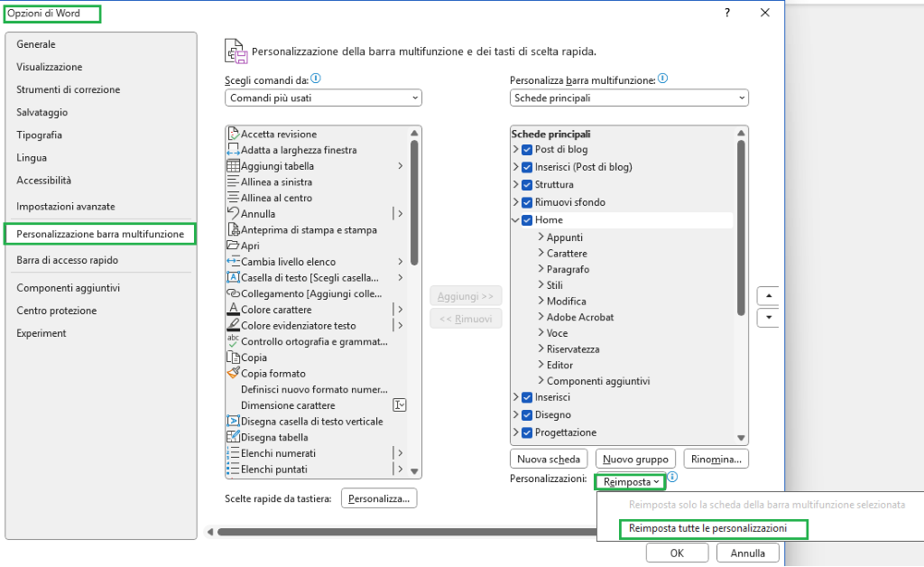Click the help question mark icon
The width and height of the screenshot is (924, 567).
(x=727, y=13)
